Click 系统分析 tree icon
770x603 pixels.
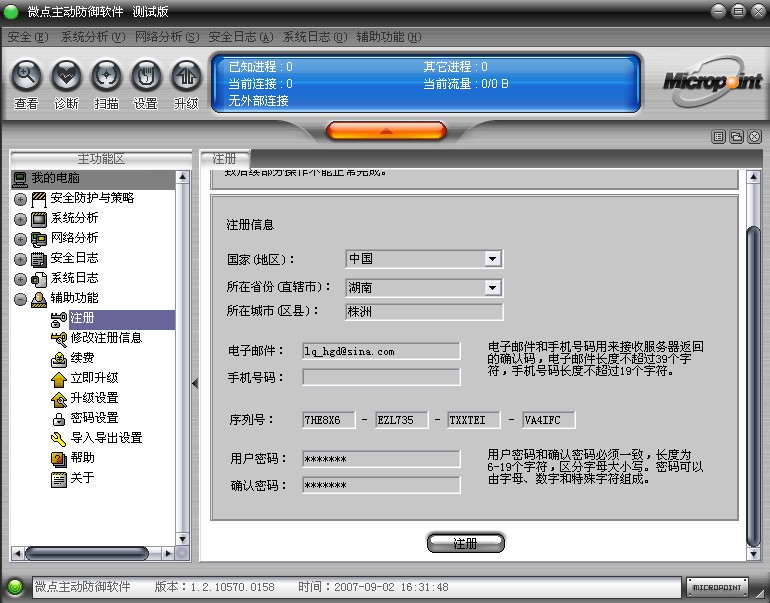coord(39,219)
